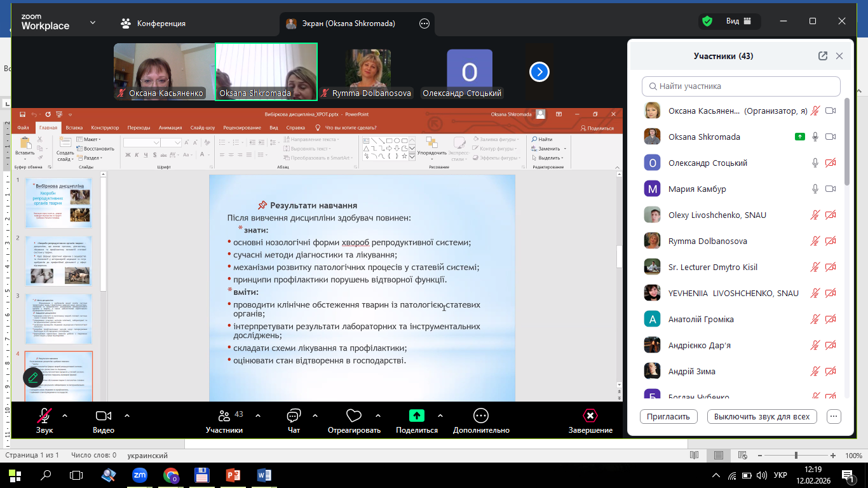This screenshot has height=488, width=868.
Task: Expand audio options arrow beside Sound
Action: click(65, 416)
